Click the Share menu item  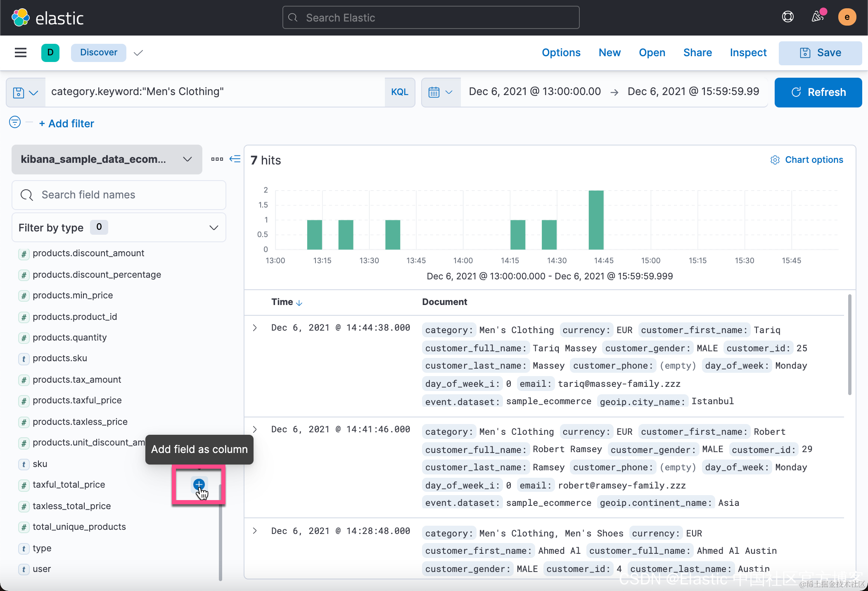[x=697, y=52]
